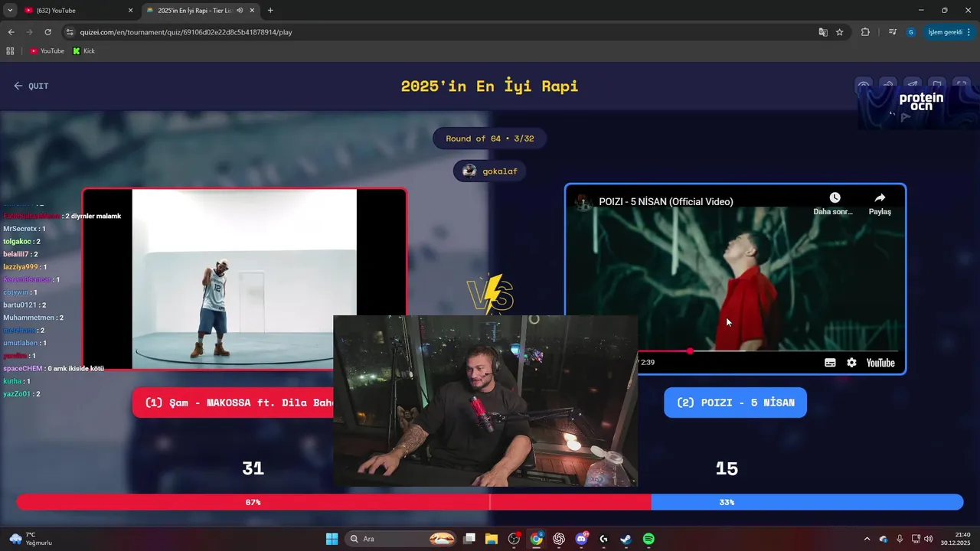Open File Explorer from the taskbar
Screen dimensions: 980x551
point(492,539)
